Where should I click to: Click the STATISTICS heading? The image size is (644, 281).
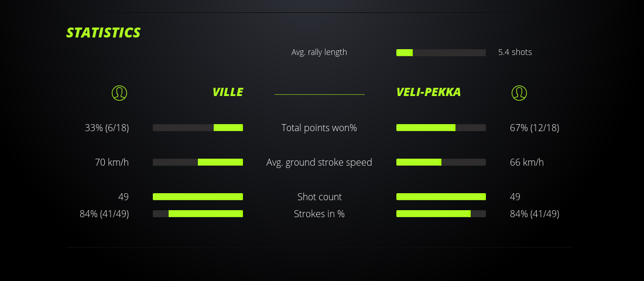click(104, 33)
